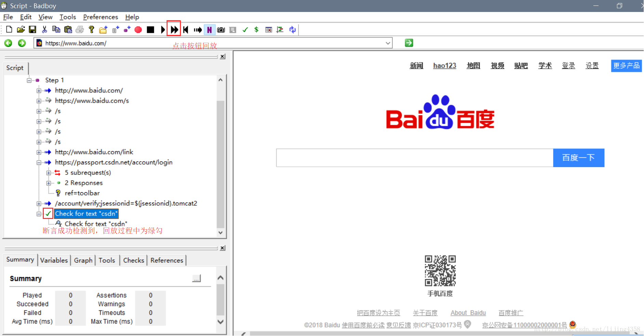
Task: Click the timeline chart toolbar icon
Action: coord(280,30)
